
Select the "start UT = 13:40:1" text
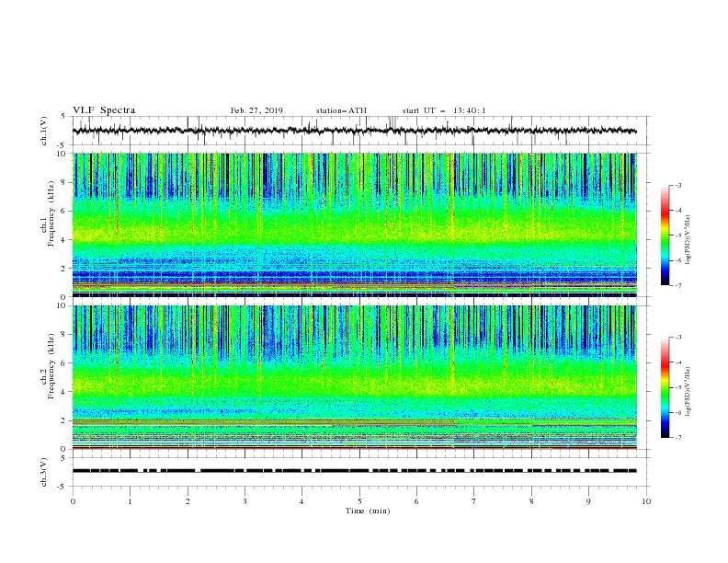point(444,110)
